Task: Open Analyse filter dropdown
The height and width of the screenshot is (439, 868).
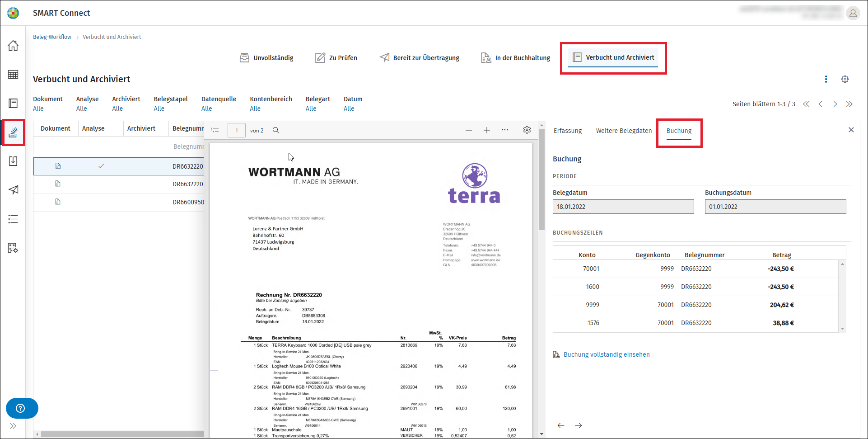Action: click(x=82, y=109)
